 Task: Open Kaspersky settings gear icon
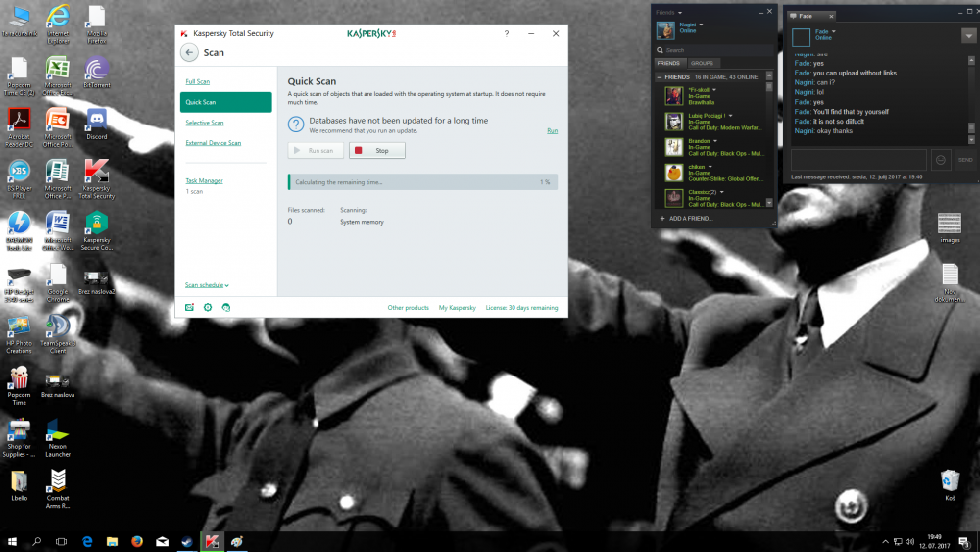pyautogui.click(x=208, y=307)
